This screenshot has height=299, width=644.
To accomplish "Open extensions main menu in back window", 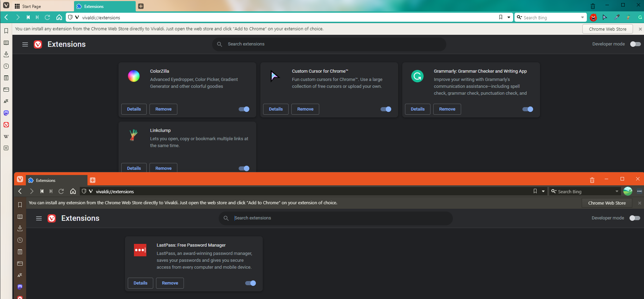I will (x=25, y=44).
